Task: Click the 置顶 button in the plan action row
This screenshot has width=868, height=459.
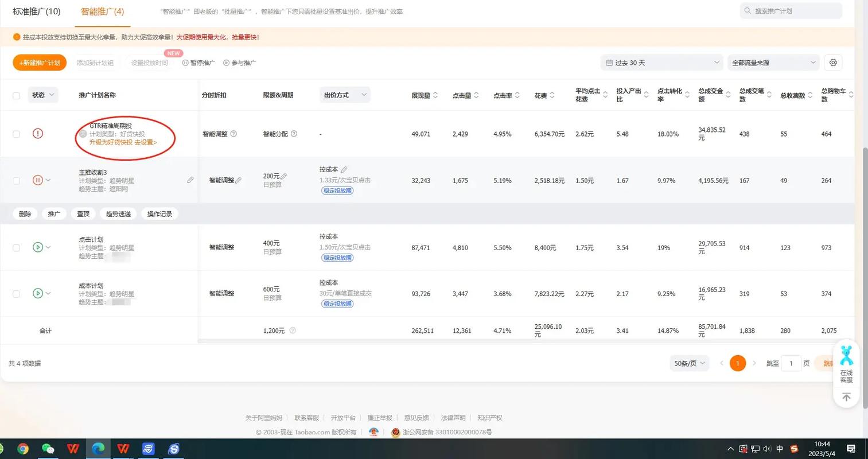Action: click(x=83, y=213)
